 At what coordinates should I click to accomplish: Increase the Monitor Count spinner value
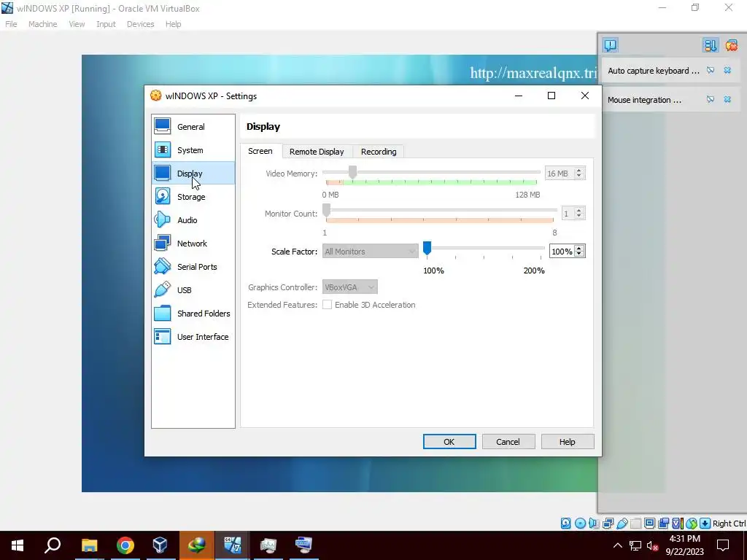click(x=578, y=211)
